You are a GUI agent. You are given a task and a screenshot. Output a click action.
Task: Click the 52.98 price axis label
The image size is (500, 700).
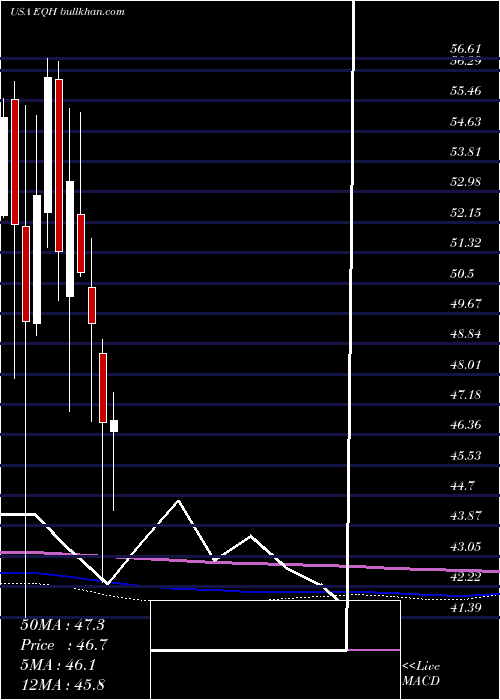pyautogui.click(x=466, y=182)
